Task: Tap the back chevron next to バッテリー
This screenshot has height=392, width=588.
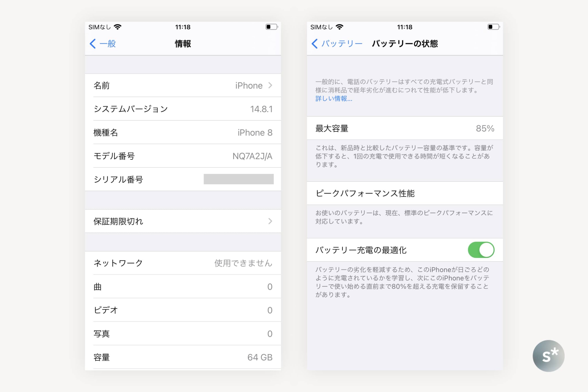Action: coord(315,44)
